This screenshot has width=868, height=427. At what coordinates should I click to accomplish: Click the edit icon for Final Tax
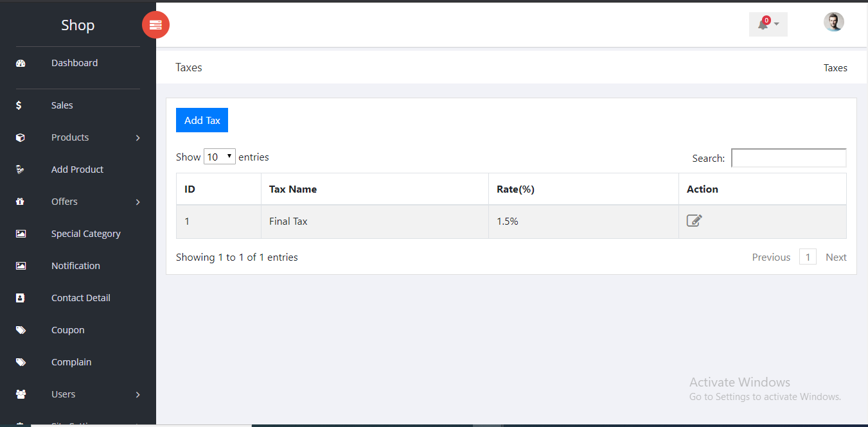pyautogui.click(x=694, y=221)
